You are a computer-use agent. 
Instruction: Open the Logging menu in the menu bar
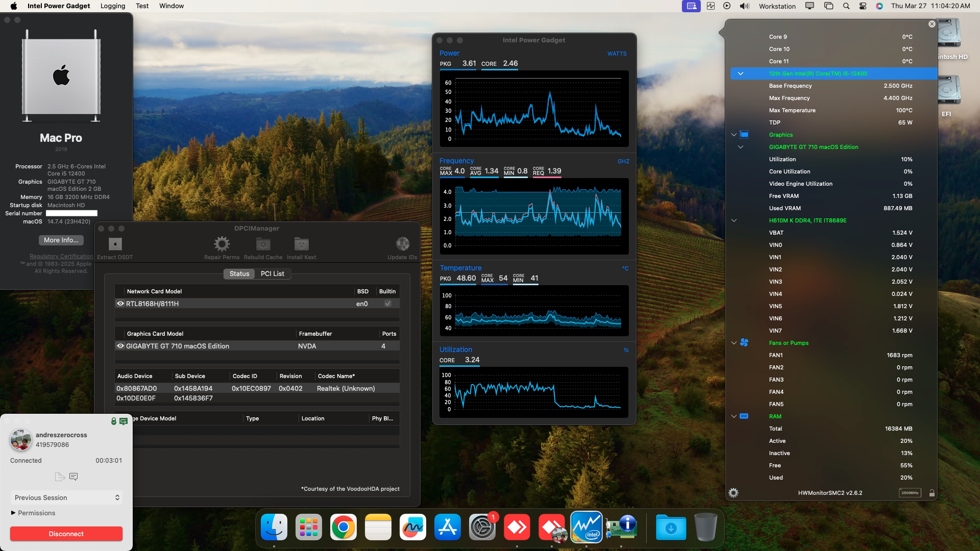[112, 6]
